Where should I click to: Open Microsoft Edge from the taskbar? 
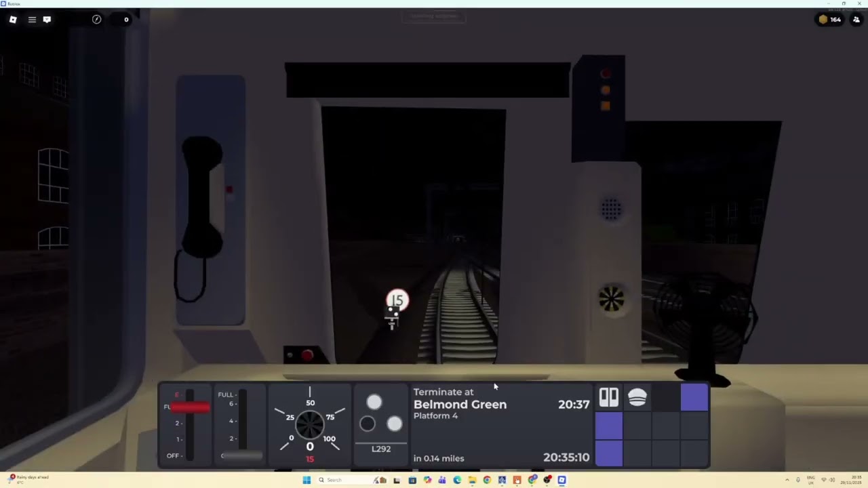tap(457, 480)
